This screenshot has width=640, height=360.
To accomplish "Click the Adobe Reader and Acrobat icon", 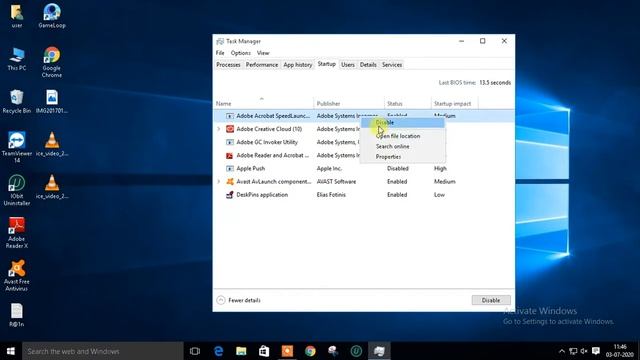I will [x=230, y=156].
